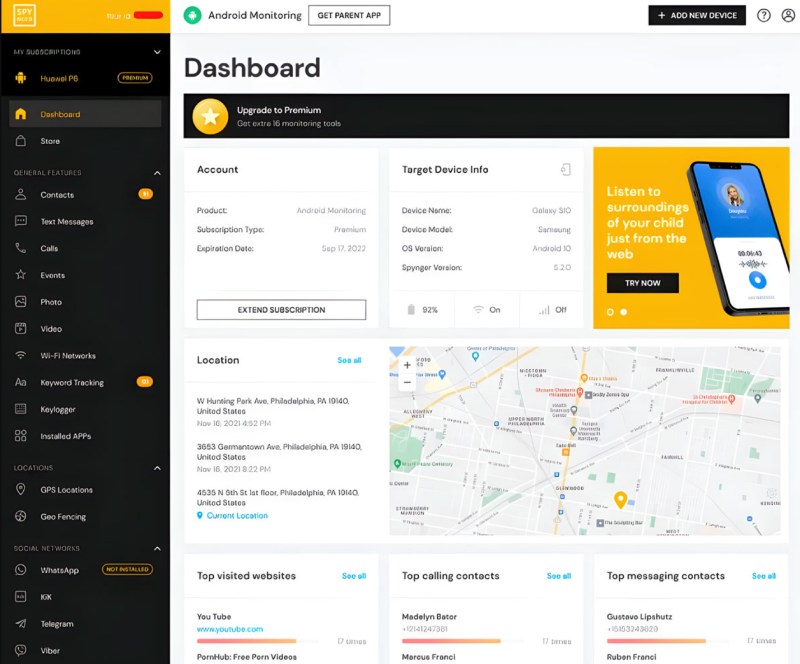Click the Contacts person icon
The width and height of the screenshot is (800, 664).
pos(20,194)
